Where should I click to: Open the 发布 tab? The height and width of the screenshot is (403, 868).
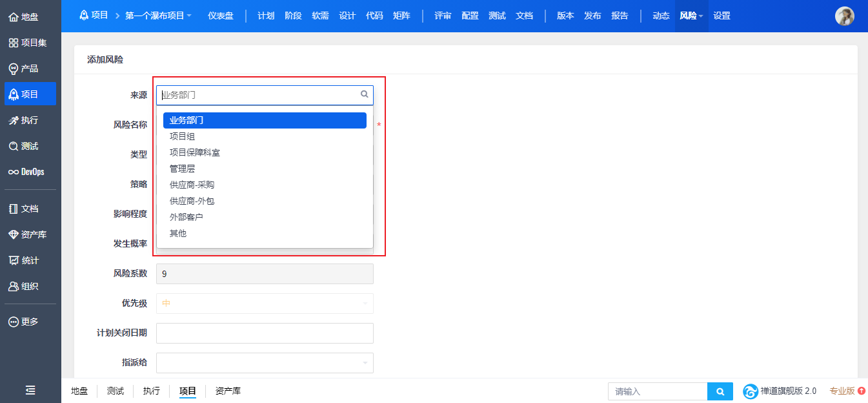tap(592, 15)
